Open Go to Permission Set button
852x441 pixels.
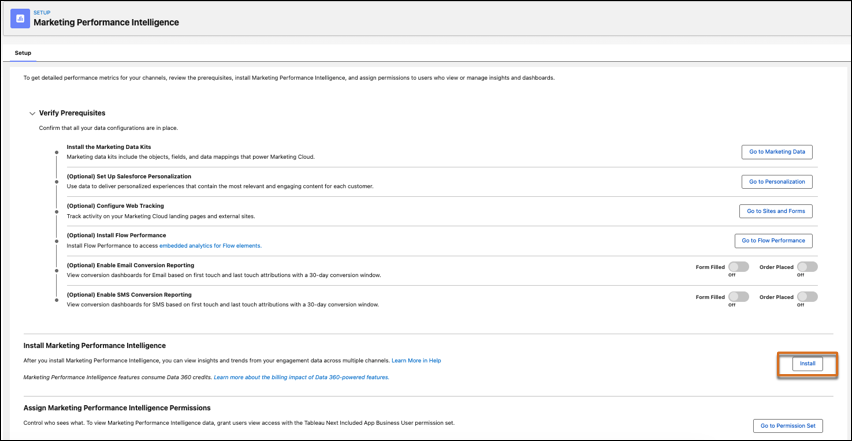[788, 426]
